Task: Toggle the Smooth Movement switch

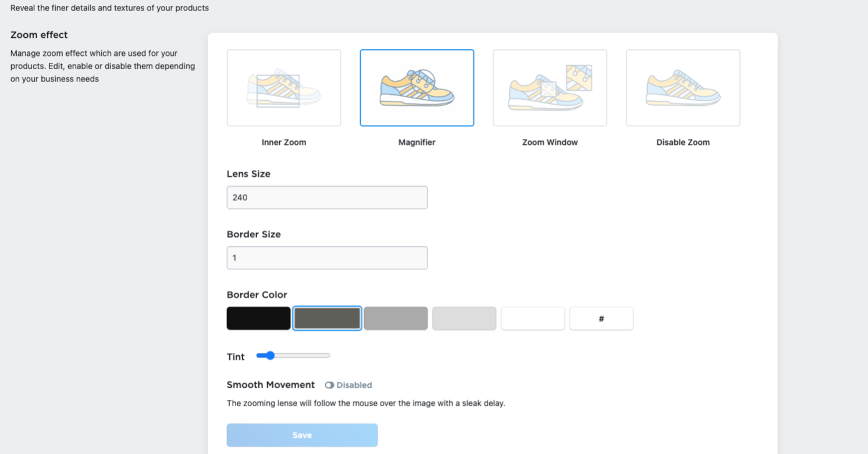Action: coord(329,385)
